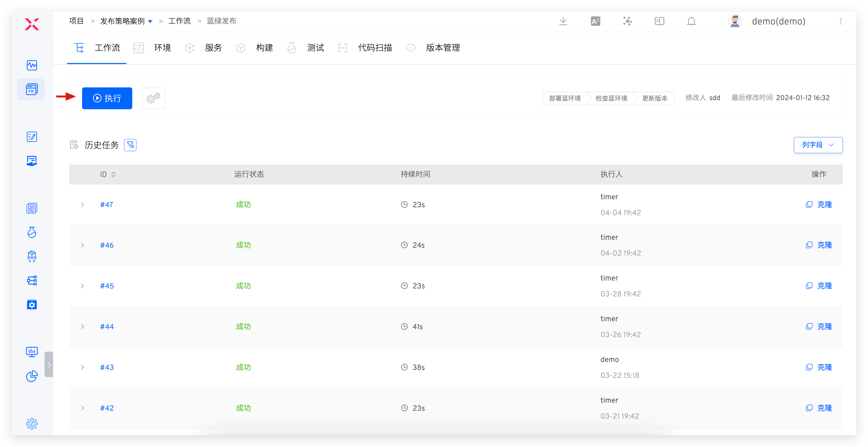The image size is (868, 447).
Task: Open the workflow tree sidebar icon
Action: click(x=32, y=280)
